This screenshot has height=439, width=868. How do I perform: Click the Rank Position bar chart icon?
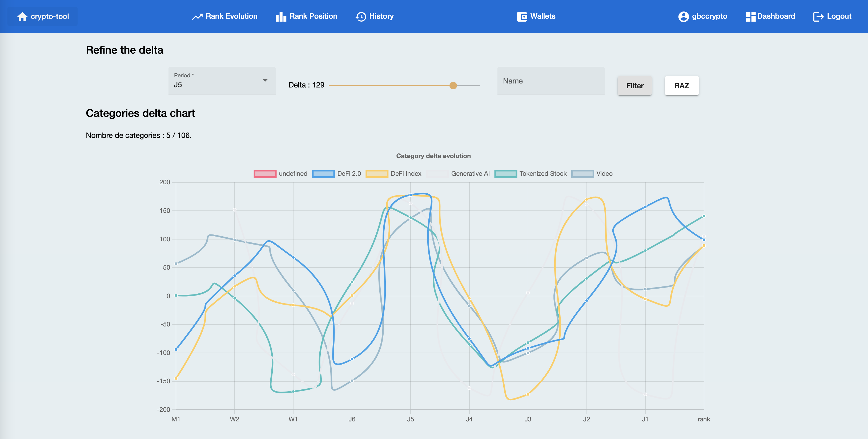click(x=280, y=16)
